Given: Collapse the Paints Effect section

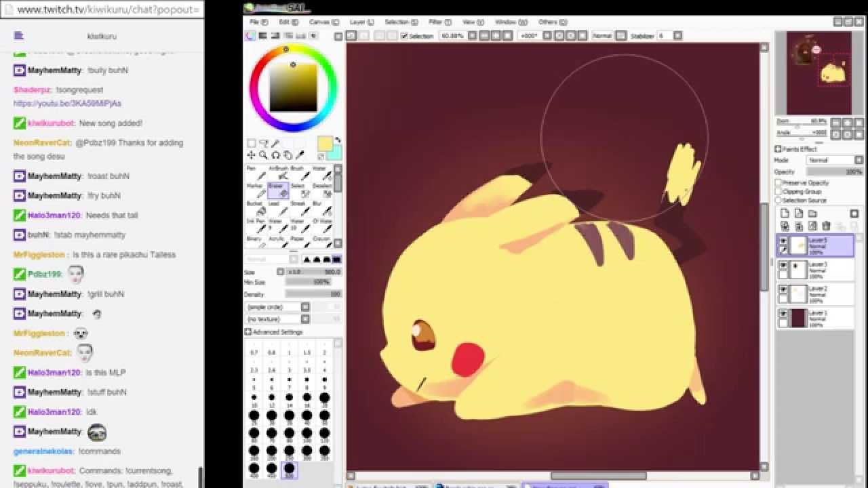Looking at the screenshot, I should (778, 149).
